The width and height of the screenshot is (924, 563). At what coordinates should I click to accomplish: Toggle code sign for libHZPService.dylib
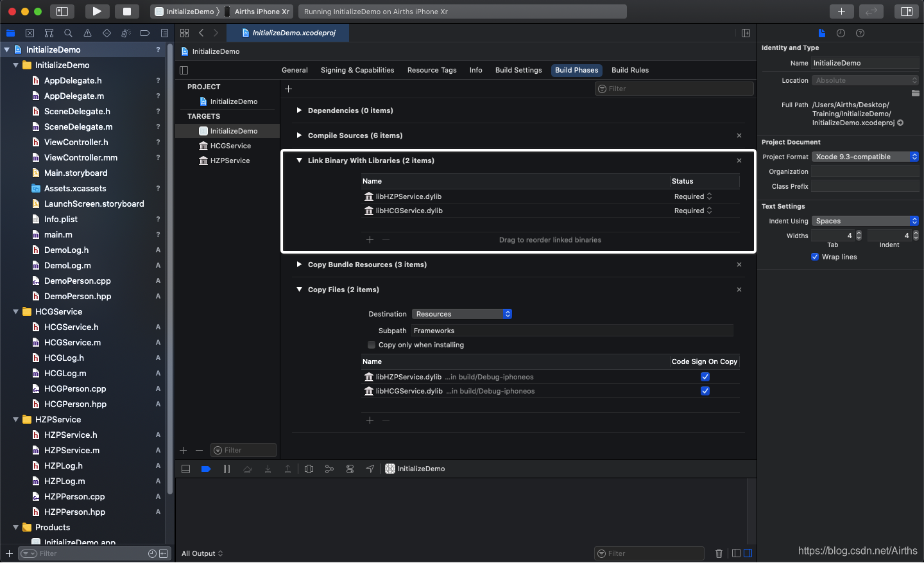[x=705, y=377]
